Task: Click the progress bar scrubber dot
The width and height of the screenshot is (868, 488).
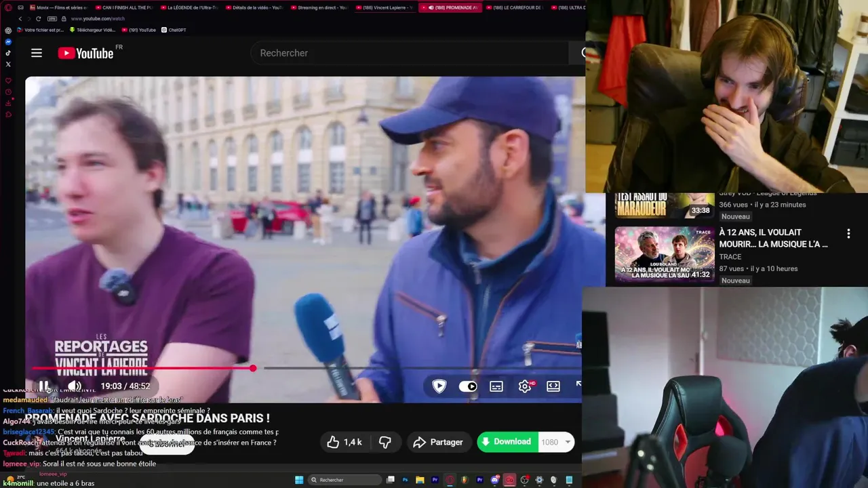Action: [253, 368]
